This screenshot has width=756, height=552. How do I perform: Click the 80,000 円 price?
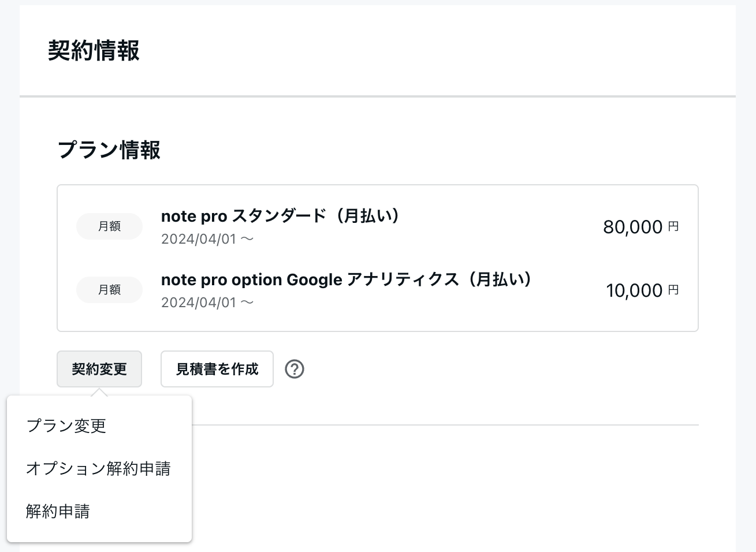[x=641, y=227]
